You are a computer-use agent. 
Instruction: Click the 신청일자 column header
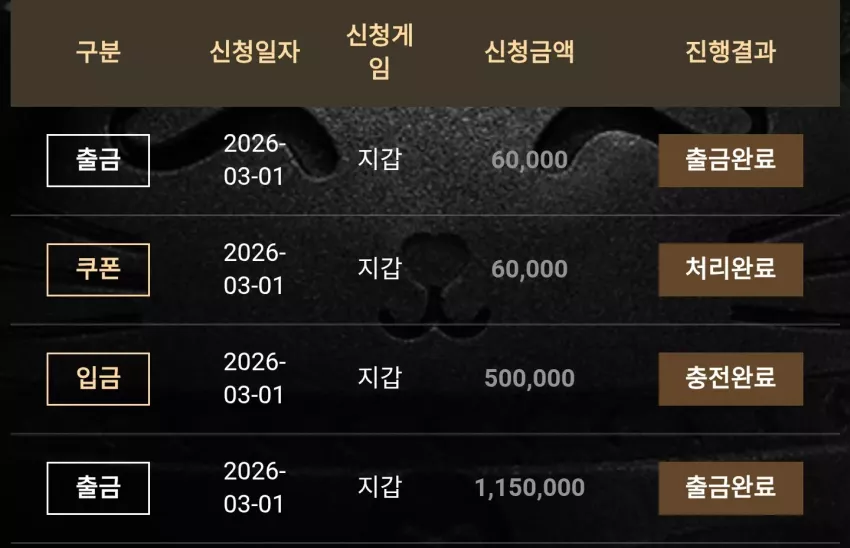tap(255, 52)
